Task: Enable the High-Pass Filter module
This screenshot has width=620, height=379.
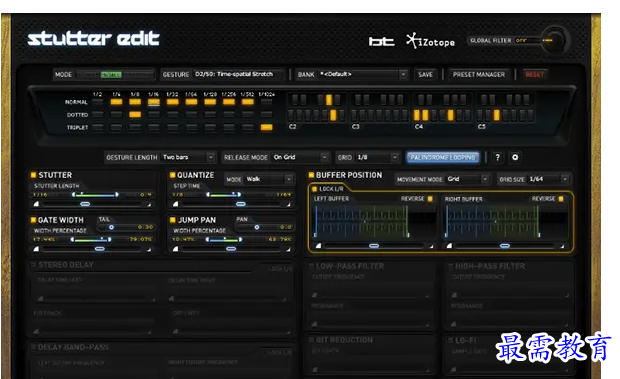Action: pos(451,266)
